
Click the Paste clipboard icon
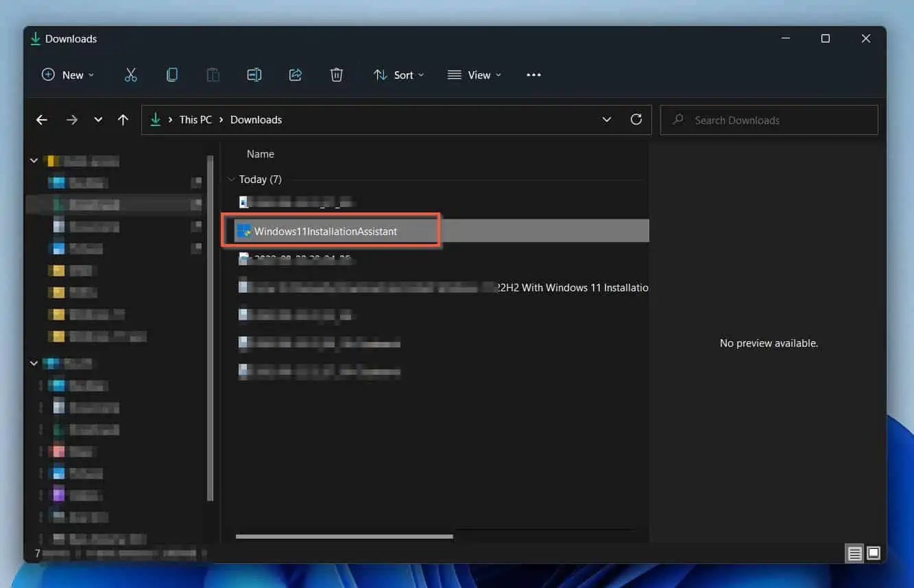point(213,75)
